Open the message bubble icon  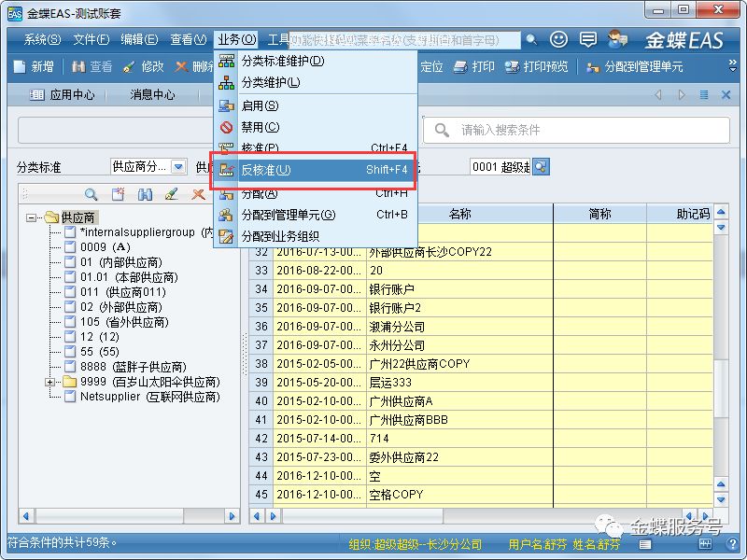[588, 39]
